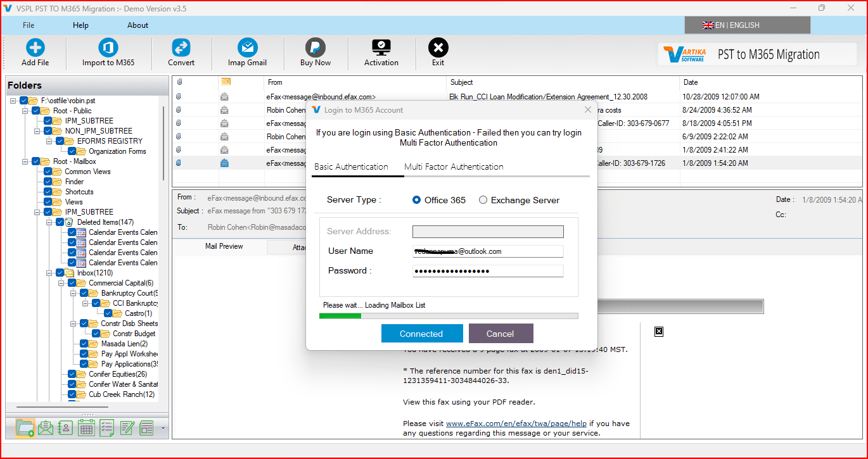Select the journal icon in bottom bar
This screenshot has height=459, width=868.
(147, 428)
